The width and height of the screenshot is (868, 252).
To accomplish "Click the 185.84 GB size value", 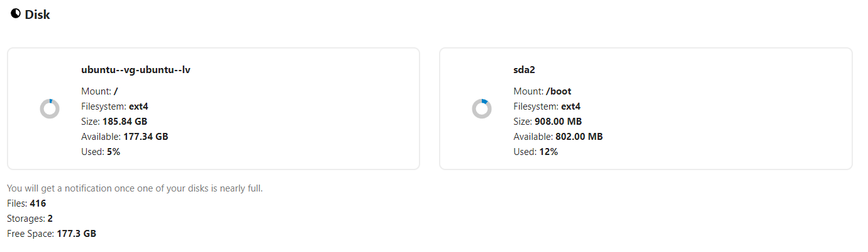I will click(125, 122).
